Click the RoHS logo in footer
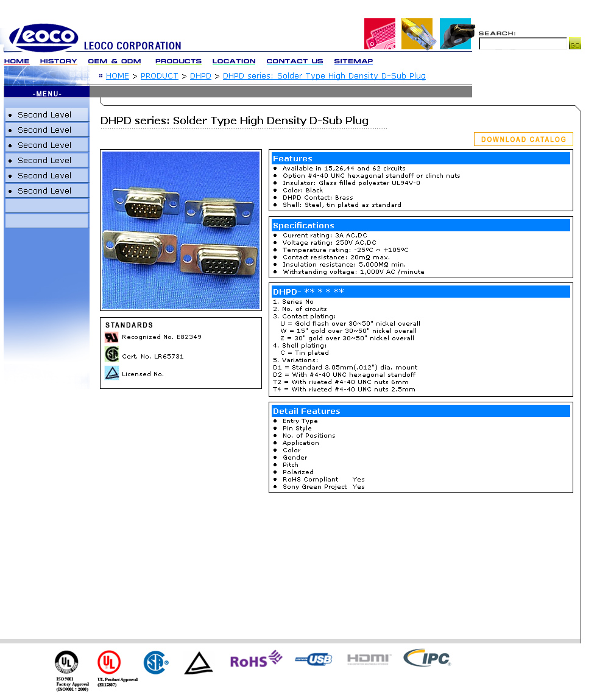This screenshot has width=611, height=700. coord(256,659)
